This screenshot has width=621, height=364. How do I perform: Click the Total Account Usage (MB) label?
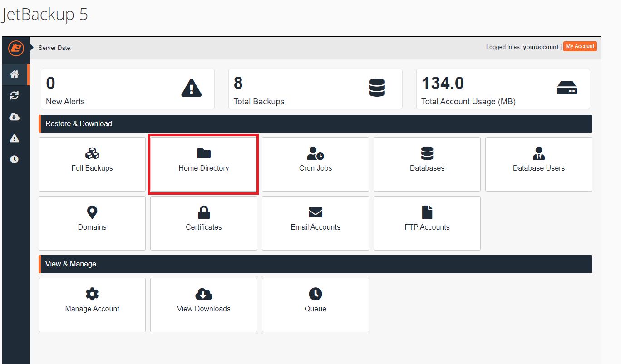[468, 102]
